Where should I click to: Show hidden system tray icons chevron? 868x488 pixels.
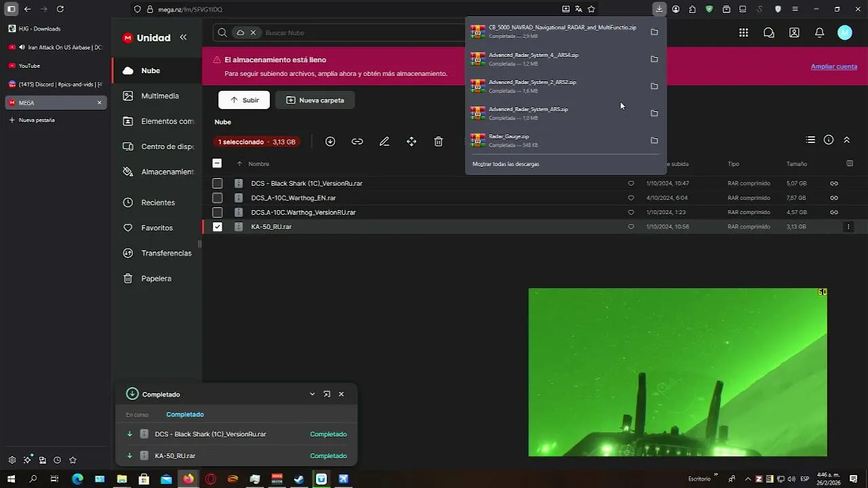click(x=747, y=479)
